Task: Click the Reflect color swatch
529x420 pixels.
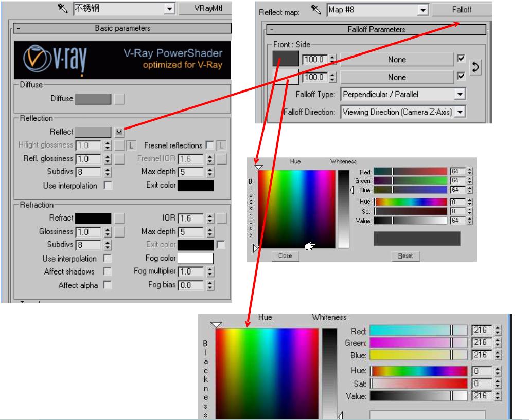Action: [x=93, y=132]
